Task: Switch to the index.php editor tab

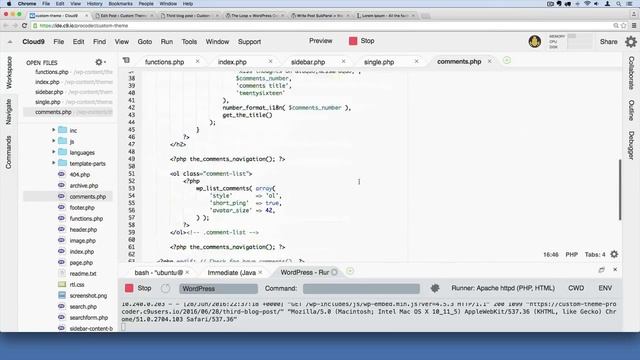Action: [232, 62]
